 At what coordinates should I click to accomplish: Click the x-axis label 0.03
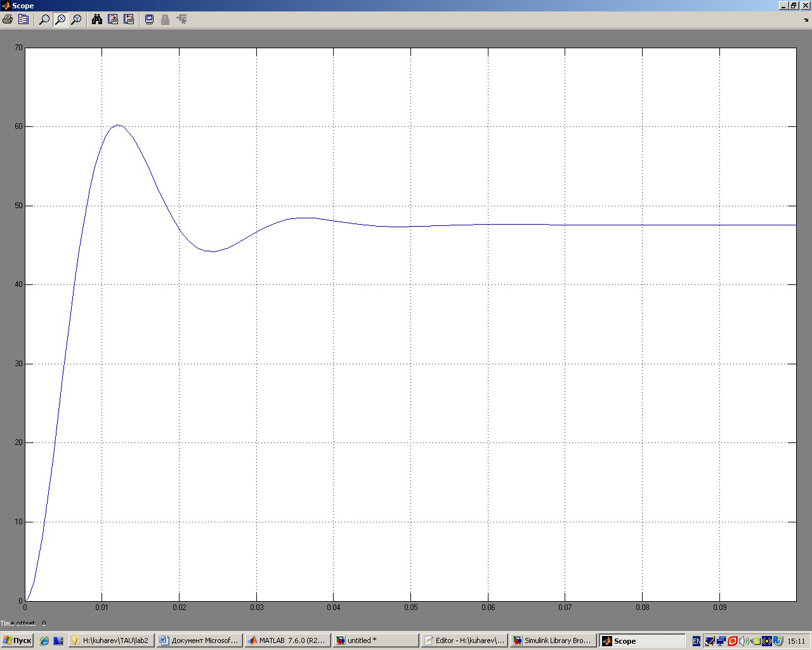[257, 607]
